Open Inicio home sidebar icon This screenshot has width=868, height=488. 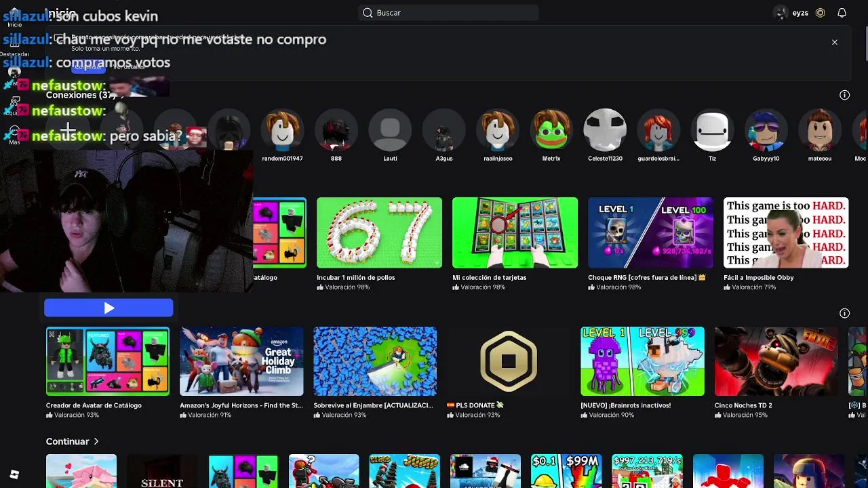point(14,15)
